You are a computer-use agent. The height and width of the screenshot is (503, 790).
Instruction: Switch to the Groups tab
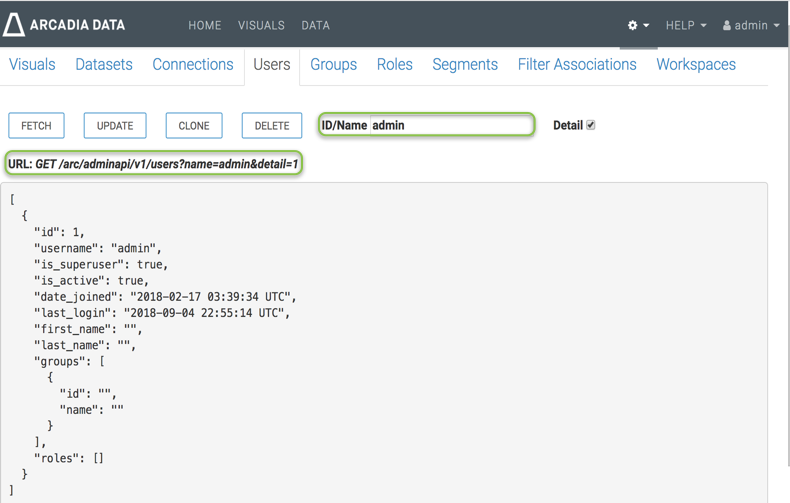point(333,64)
